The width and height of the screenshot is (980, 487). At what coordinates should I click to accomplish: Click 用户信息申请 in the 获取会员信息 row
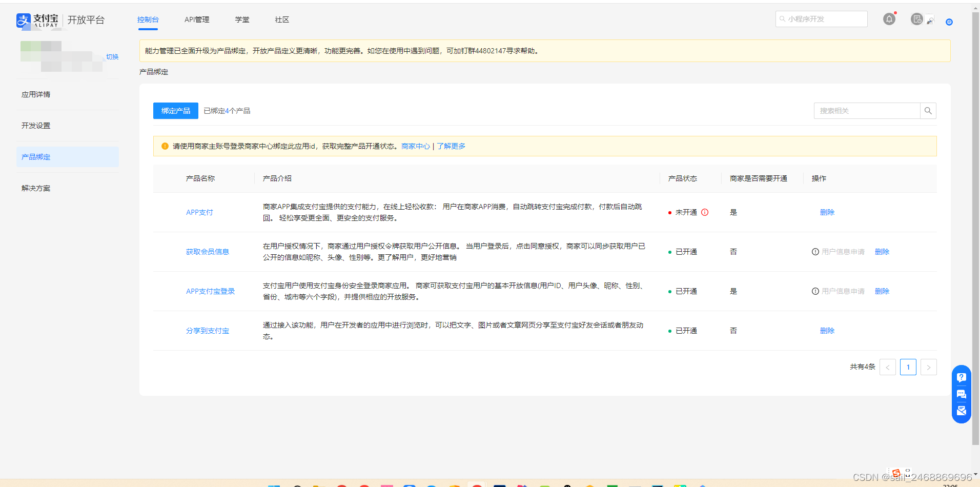coord(843,252)
